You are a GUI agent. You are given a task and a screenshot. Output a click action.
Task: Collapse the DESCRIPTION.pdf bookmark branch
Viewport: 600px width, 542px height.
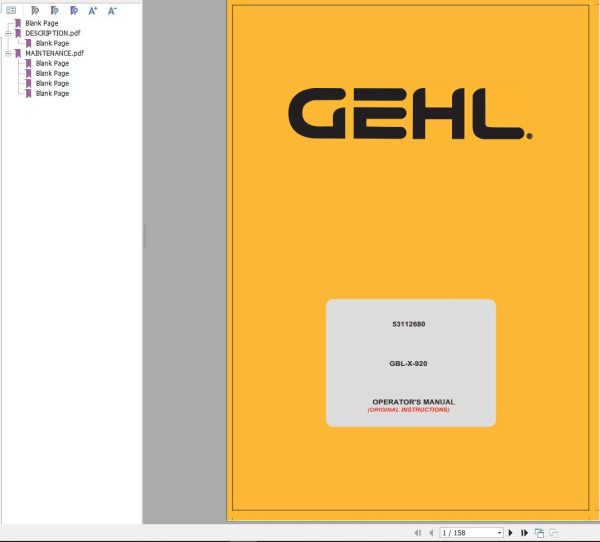click(x=8, y=33)
